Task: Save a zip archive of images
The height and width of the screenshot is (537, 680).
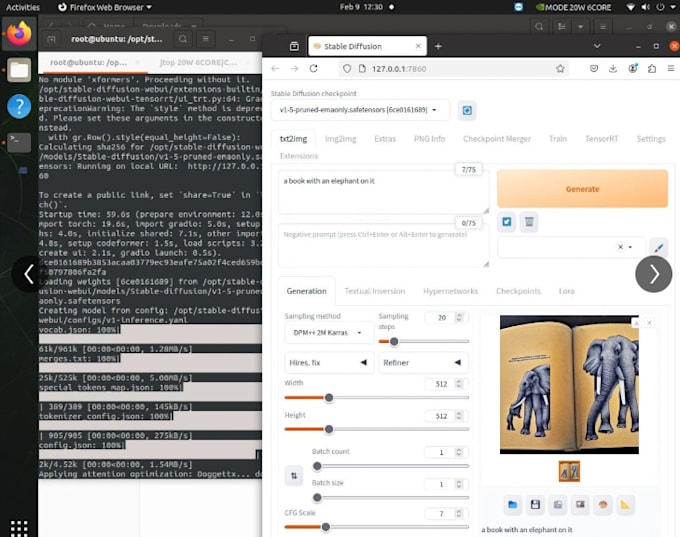Action: coord(558,504)
